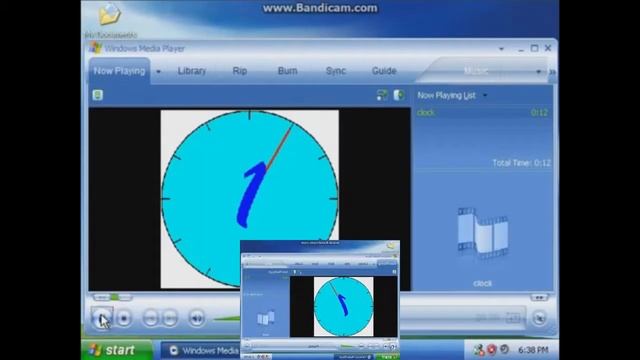Open the Sync tab
This screenshot has height=360, width=640.
336,71
